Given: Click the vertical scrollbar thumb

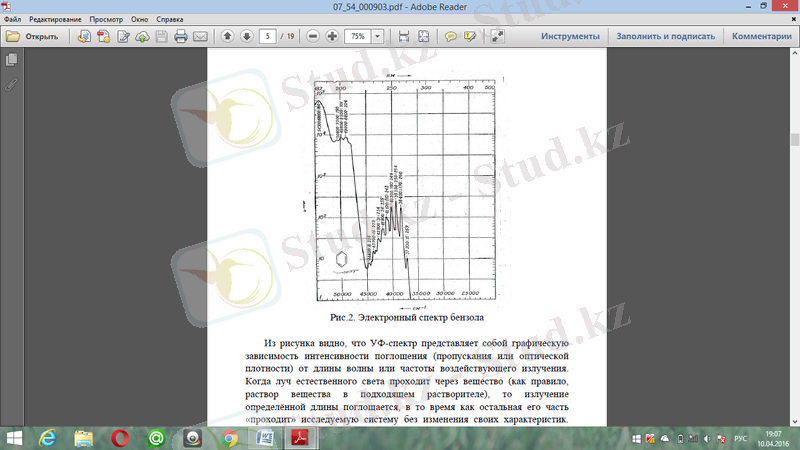Looking at the screenshot, I should pyautogui.click(x=794, y=139).
